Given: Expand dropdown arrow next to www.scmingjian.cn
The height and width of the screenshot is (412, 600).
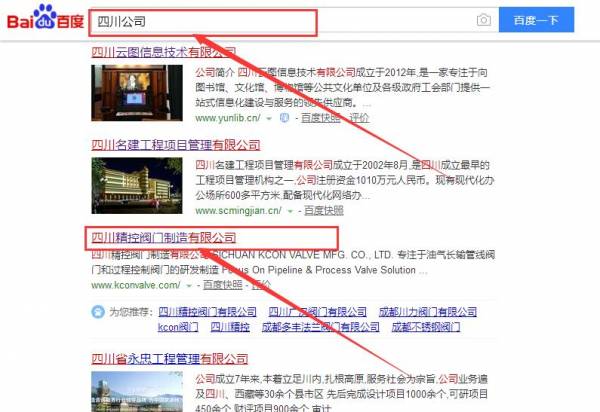Looking at the screenshot, I should point(291,211).
